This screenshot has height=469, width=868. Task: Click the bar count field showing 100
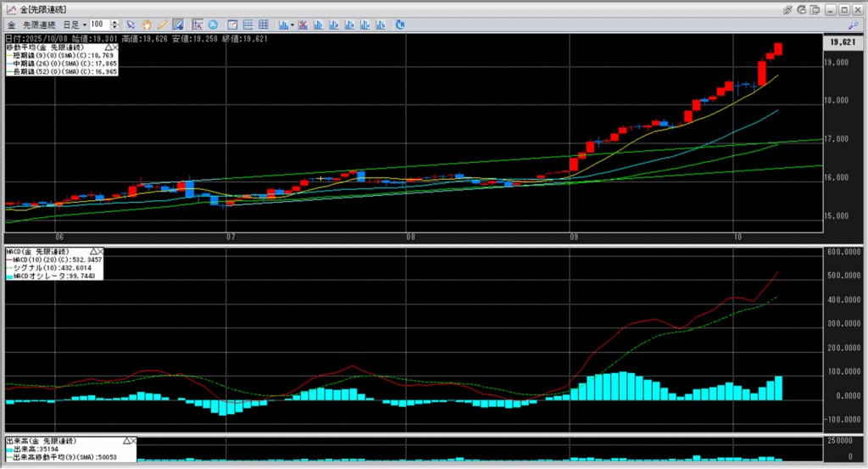click(97, 25)
